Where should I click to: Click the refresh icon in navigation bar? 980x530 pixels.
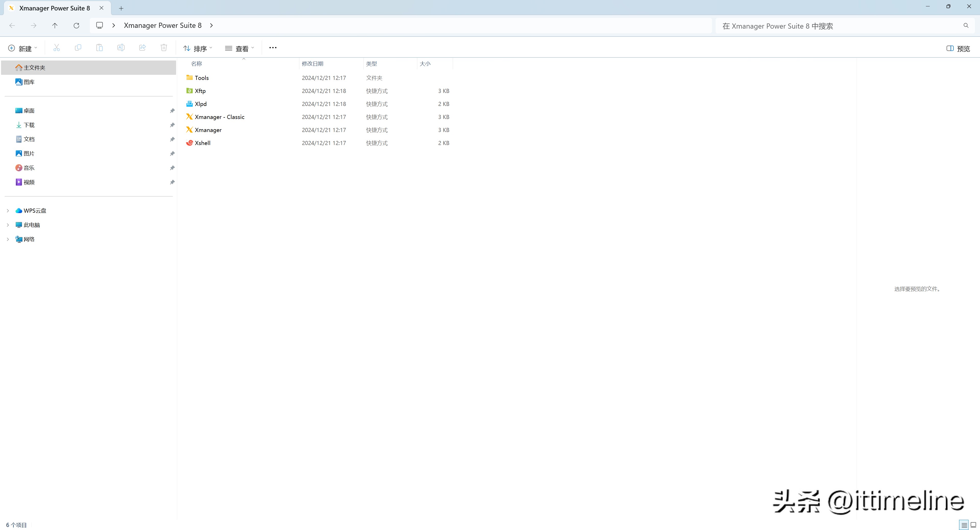coord(77,26)
